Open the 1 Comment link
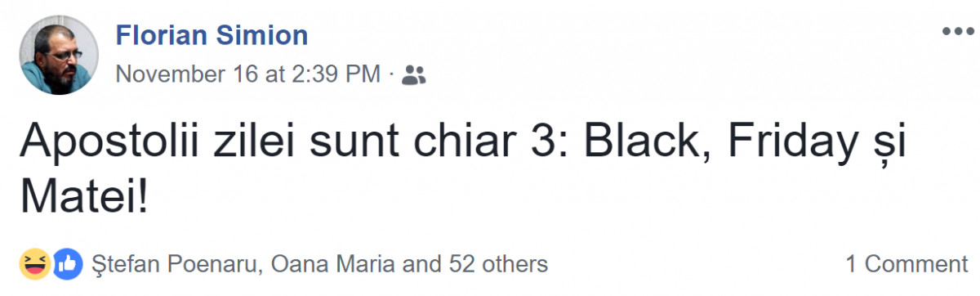Viewport: 980px width, 296px height. (x=906, y=264)
